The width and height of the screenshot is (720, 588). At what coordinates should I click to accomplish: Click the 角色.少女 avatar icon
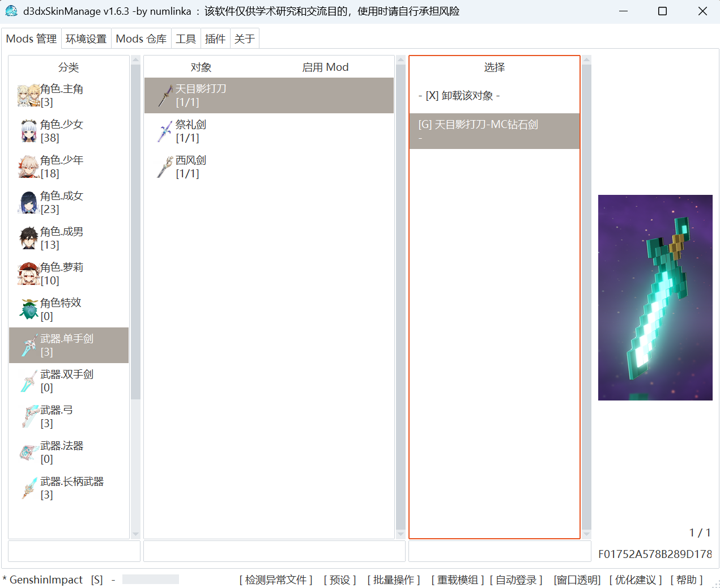pyautogui.click(x=28, y=131)
